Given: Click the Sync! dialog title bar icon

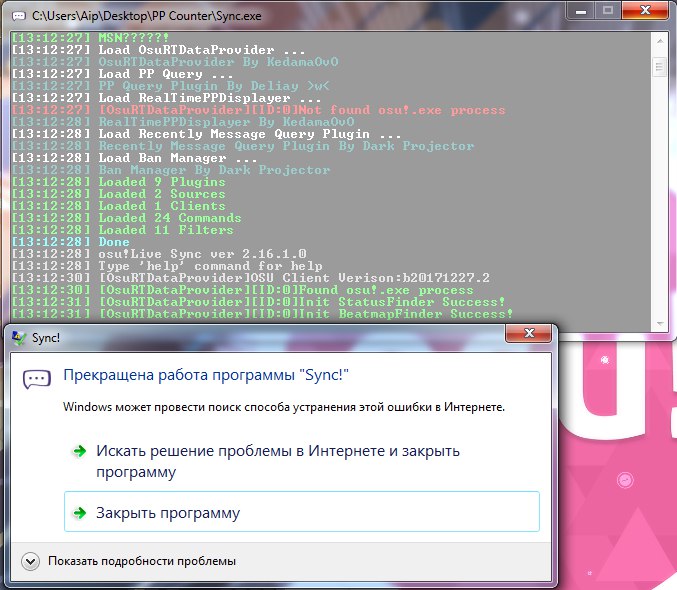Looking at the screenshot, I should pos(19,338).
